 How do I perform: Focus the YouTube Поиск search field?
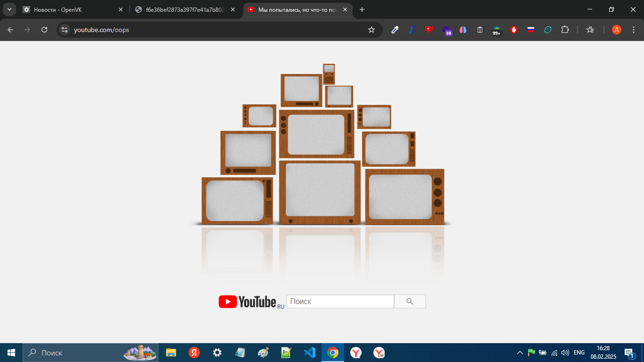[x=340, y=302]
